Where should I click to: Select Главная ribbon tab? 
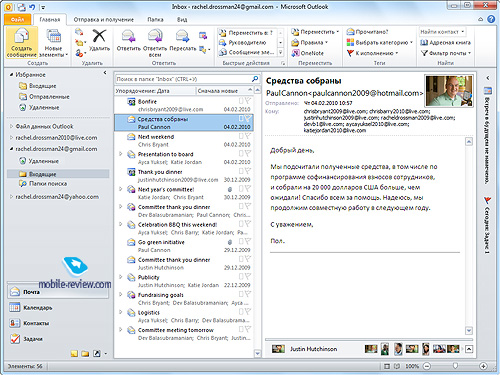tap(50, 20)
